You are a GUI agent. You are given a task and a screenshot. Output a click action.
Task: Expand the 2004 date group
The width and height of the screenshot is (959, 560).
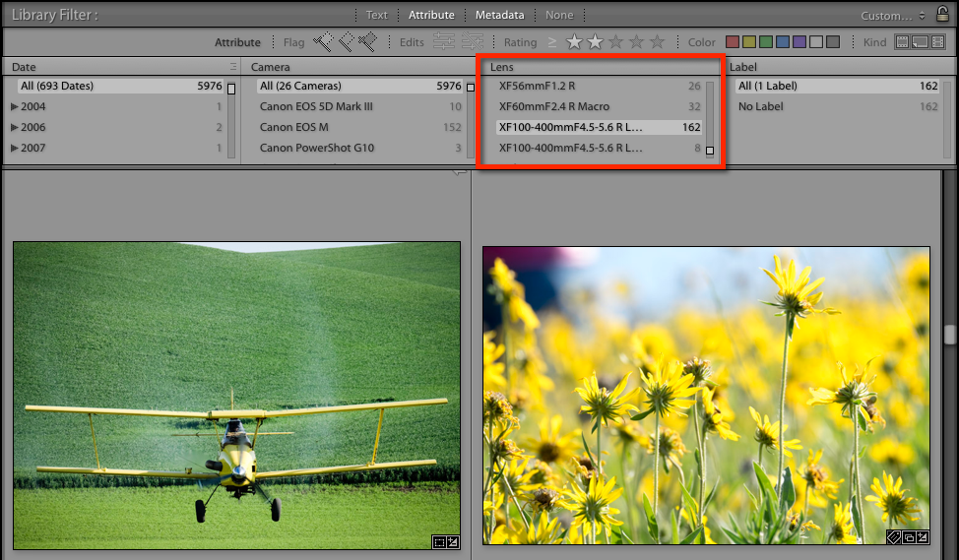pyautogui.click(x=14, y=106)
